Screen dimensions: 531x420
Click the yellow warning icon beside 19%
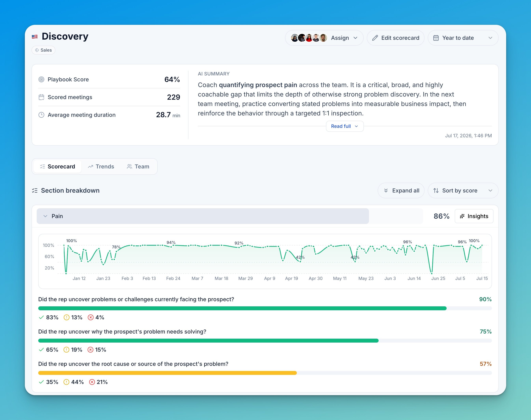(66, 350)
